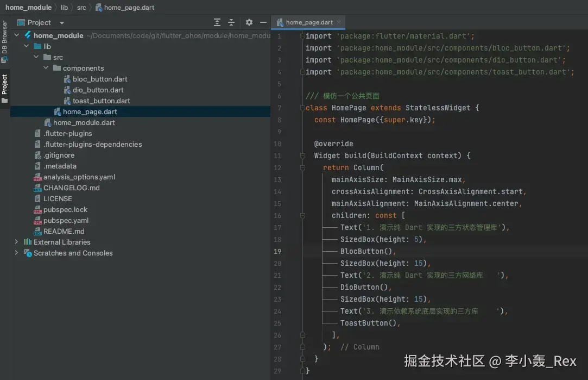Select .metadata file
588x380 pixels.
60,166
